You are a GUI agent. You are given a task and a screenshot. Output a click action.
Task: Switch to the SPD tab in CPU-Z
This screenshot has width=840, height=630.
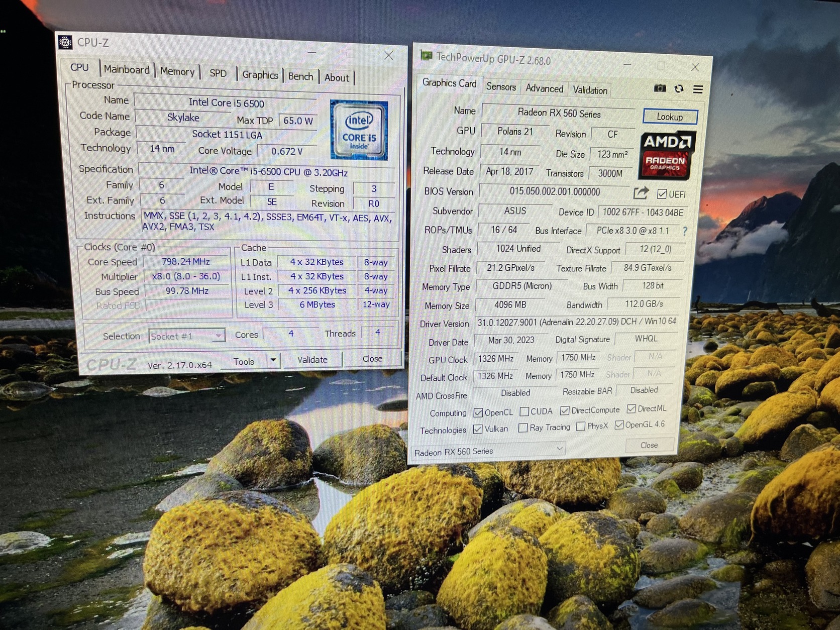pos(218,73)
